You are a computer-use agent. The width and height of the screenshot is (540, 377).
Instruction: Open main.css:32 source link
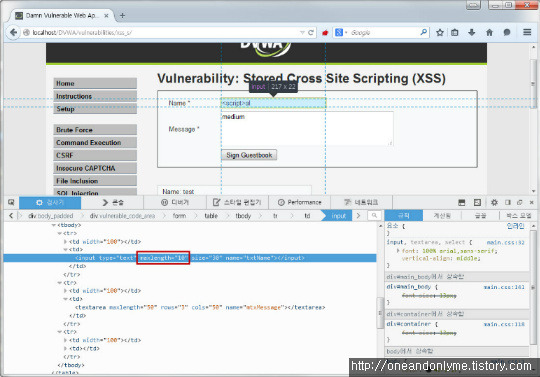pos(506,242)
